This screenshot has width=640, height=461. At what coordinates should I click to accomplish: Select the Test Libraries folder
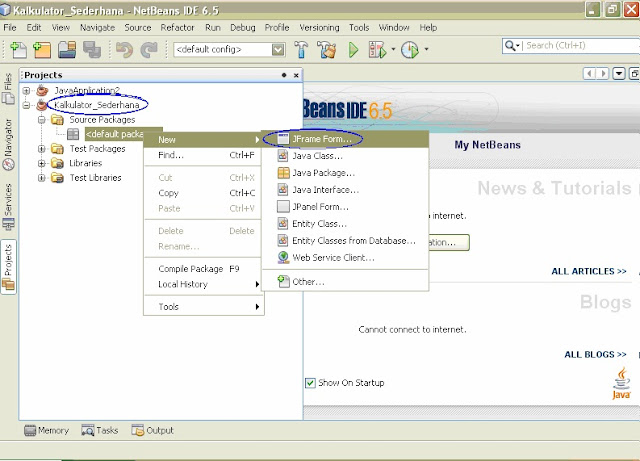[96, 178]
